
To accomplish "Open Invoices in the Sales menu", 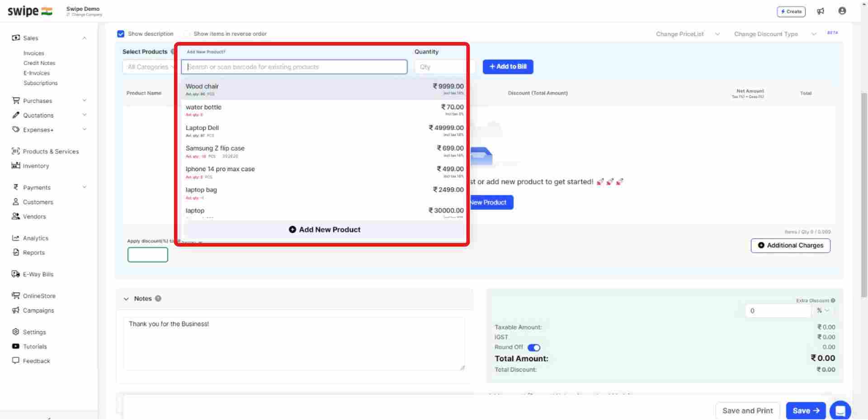I will pyautogui.click(x=34, y=53).
